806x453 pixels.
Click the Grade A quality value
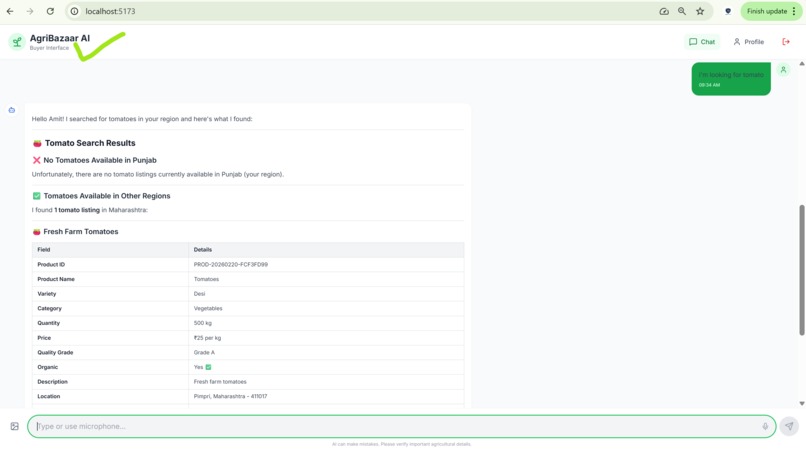(x=204, y=352)
